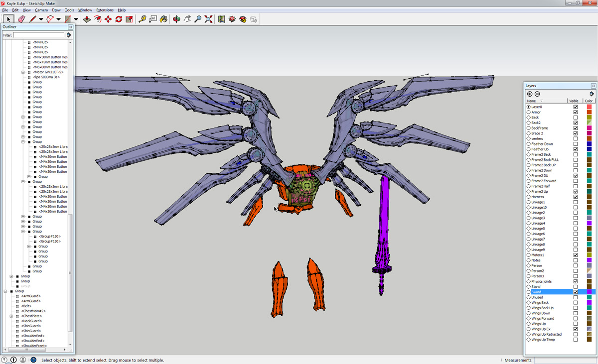
Task: Open the Extension Warehouse
Action: 243,19
